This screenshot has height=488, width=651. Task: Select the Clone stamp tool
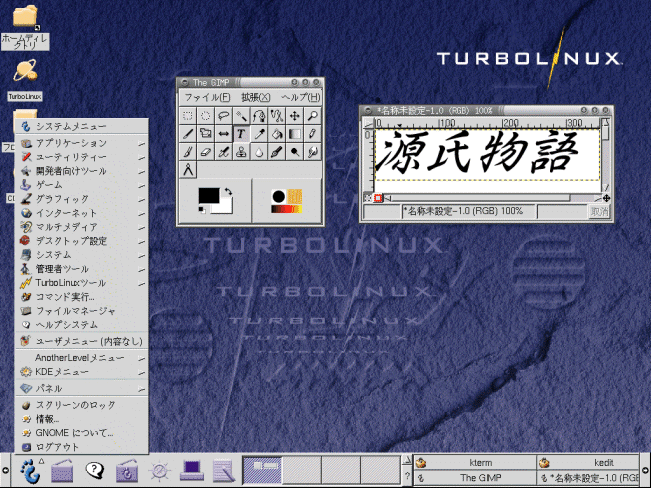[x=241, y=152]
